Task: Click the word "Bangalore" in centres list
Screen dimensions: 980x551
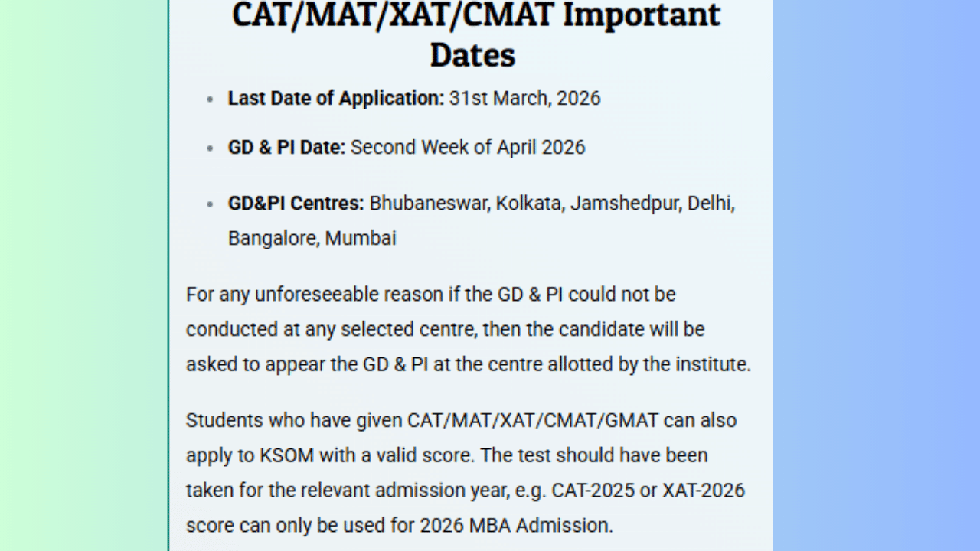Action: click(273, 238)
